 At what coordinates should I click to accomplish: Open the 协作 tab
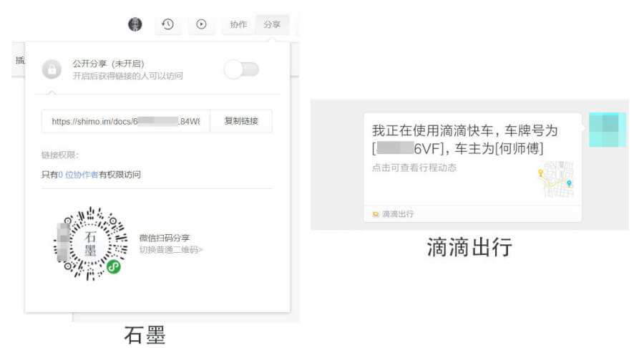(238, 24)
